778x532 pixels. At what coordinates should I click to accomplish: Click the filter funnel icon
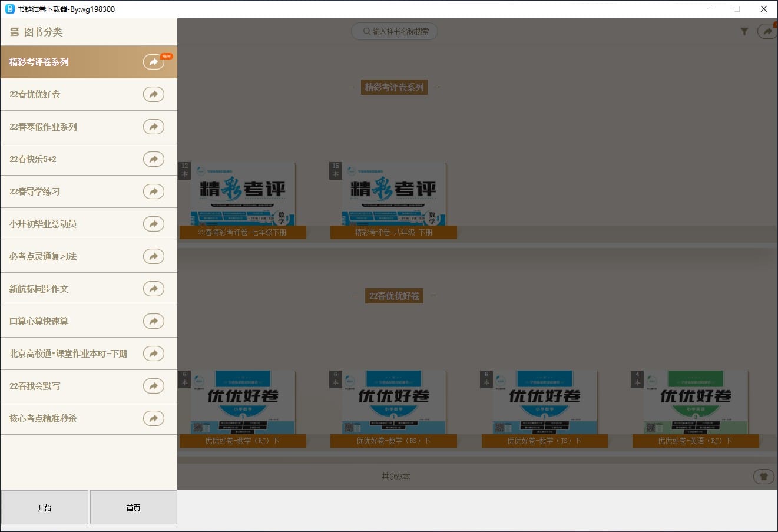tap(744, 31)
